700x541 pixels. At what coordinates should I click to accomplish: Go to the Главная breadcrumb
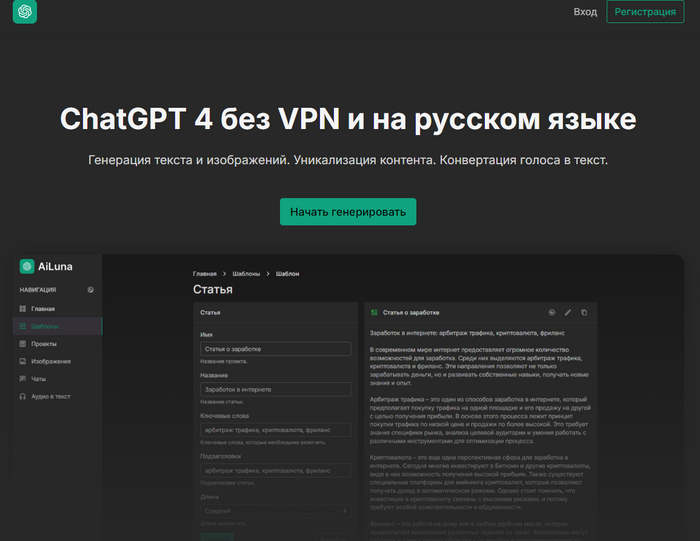[204, 274]
